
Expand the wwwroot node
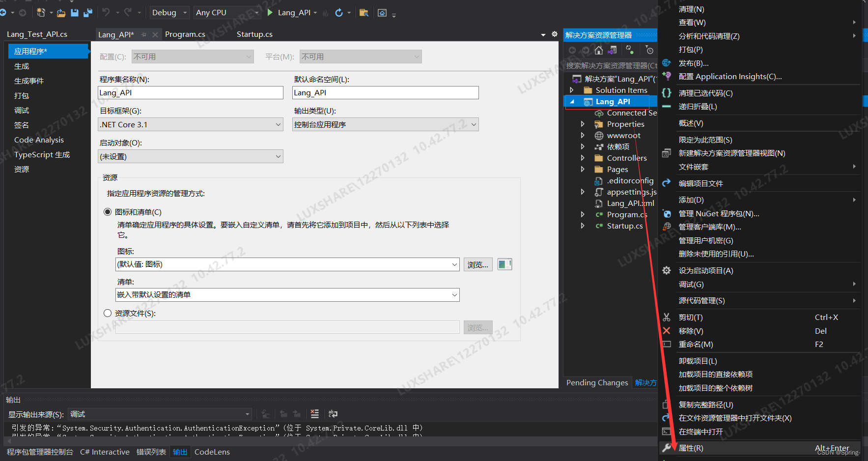(x=583, y=135)
